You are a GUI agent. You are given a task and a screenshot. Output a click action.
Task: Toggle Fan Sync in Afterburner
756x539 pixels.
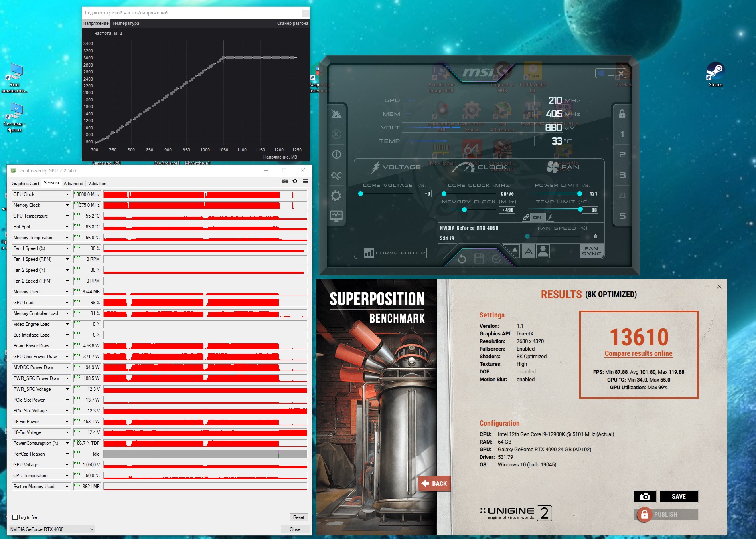591,251
